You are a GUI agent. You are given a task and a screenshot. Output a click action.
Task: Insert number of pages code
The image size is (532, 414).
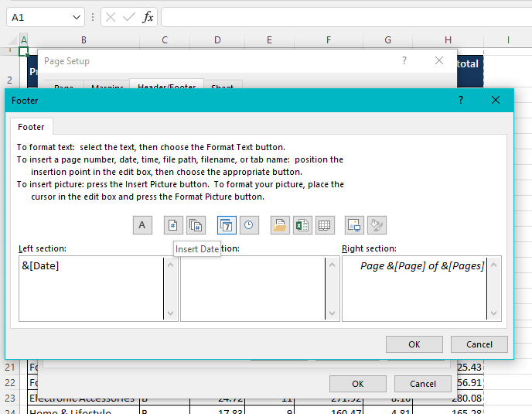point(196,225)
